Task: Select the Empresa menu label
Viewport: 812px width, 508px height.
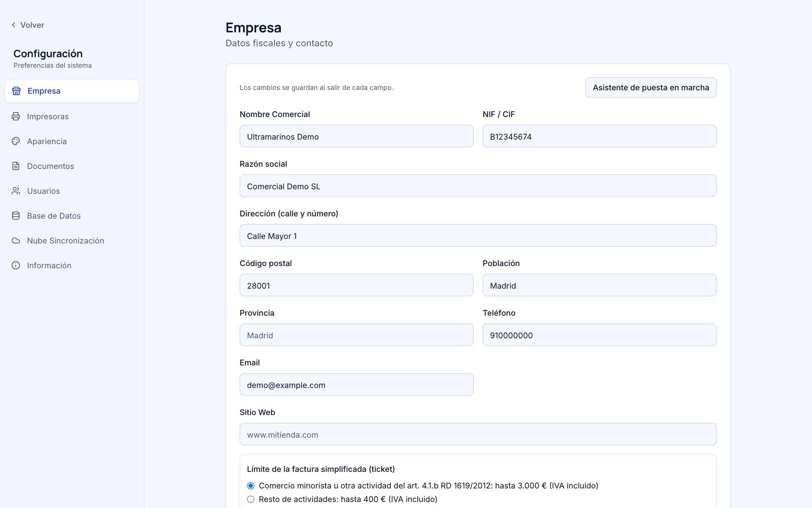Action: pos(44,91)
